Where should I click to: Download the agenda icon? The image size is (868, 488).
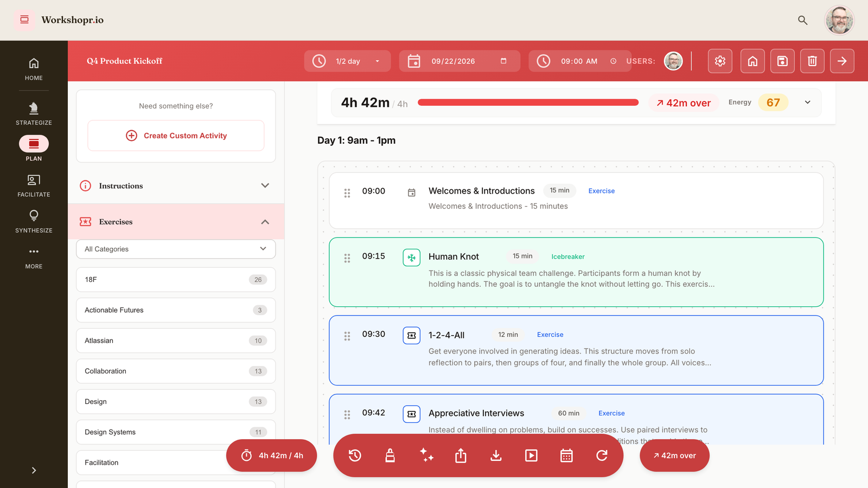[496, 455]
